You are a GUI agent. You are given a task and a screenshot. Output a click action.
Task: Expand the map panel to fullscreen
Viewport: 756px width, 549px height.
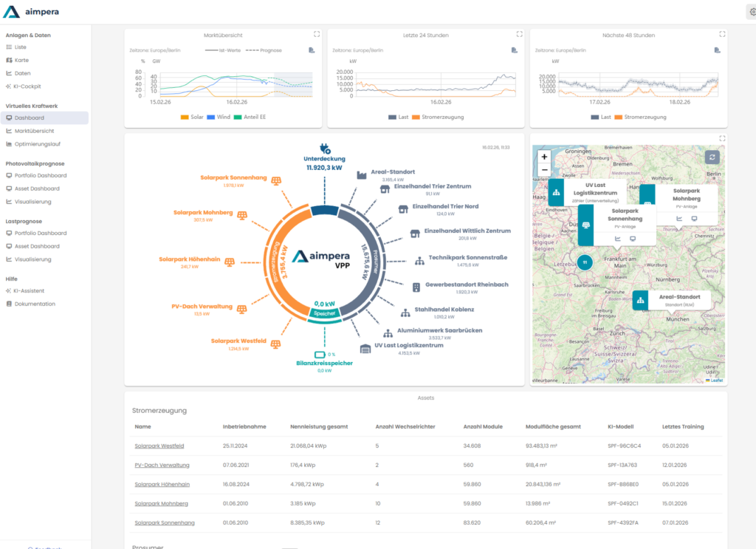pyautogui.click(x=722, y=138)
